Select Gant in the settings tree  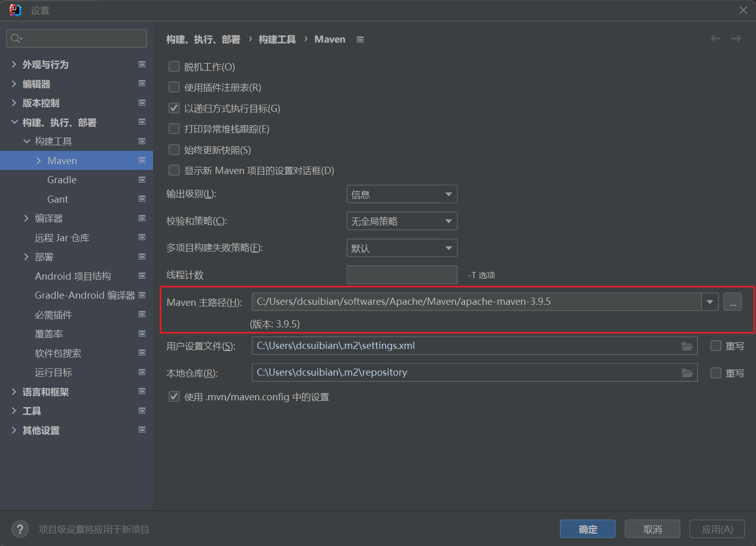coord(58,199)
